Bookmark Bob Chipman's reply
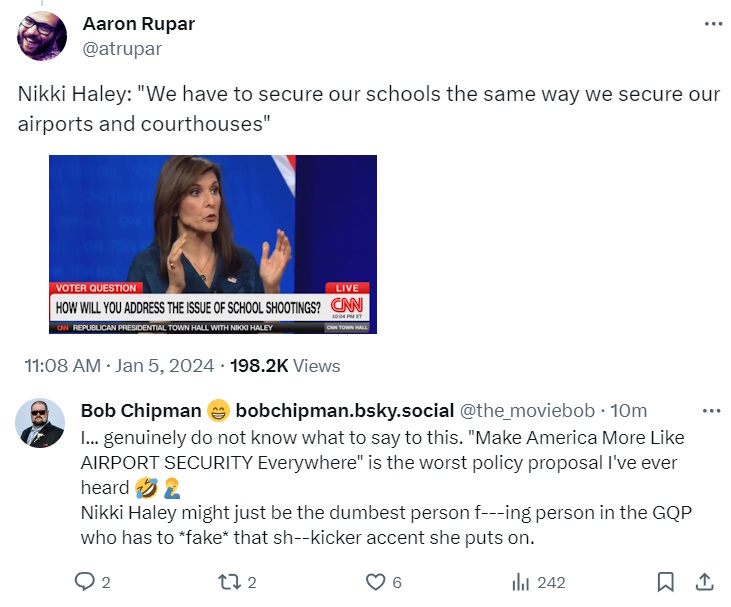This screenshot has width=731, height=607. tap(664, 582)
